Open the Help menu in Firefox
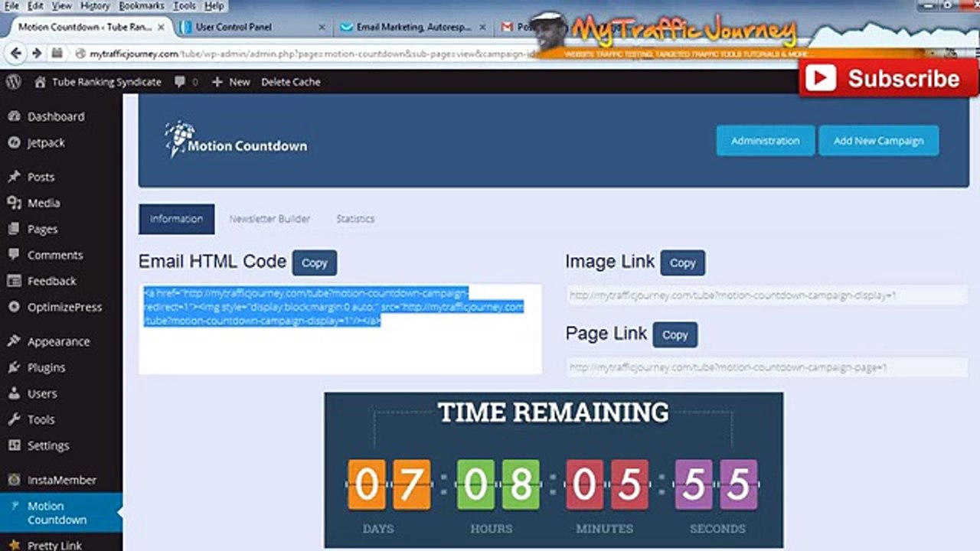The image size is (980, 551). (214, 5)
